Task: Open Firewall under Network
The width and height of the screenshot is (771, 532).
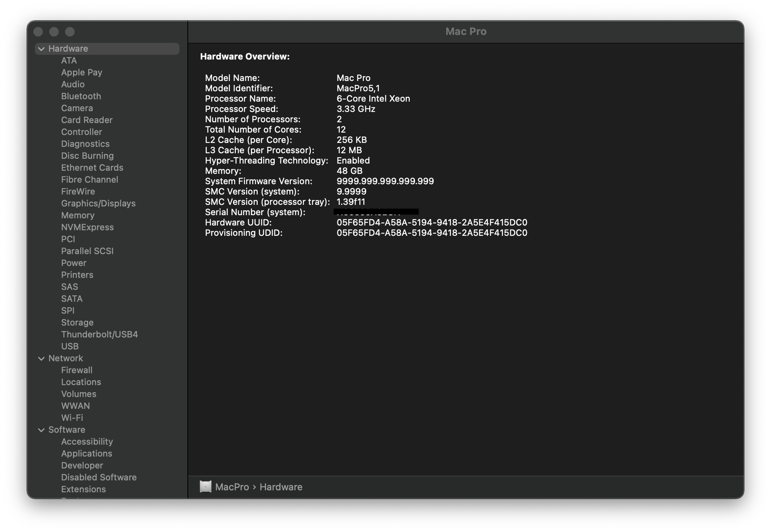Action: (77, 370)
